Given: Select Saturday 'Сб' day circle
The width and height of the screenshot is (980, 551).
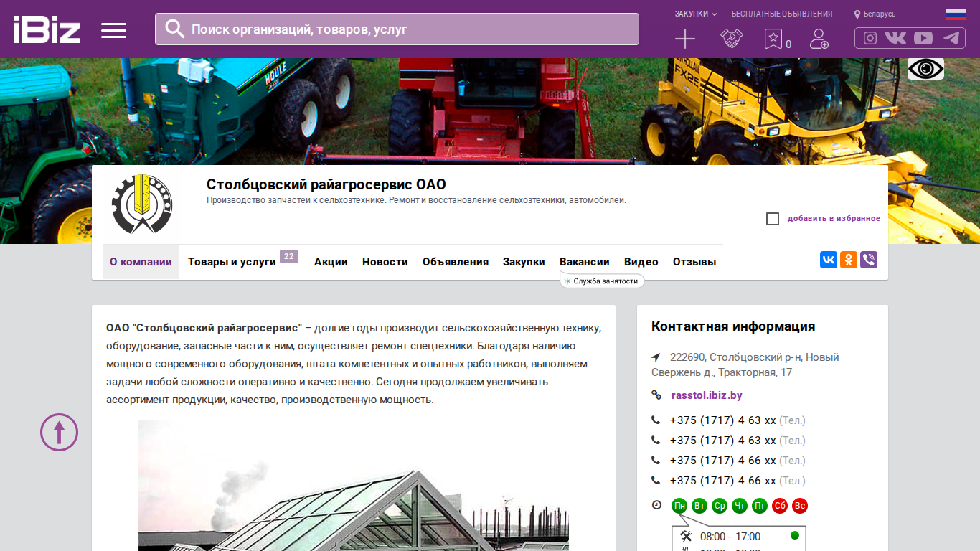Looking at the screenshot, I should [x=780, y=506].
